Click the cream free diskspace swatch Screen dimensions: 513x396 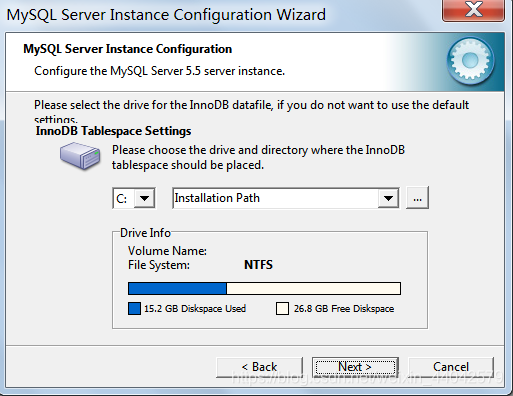coord(282,309)
